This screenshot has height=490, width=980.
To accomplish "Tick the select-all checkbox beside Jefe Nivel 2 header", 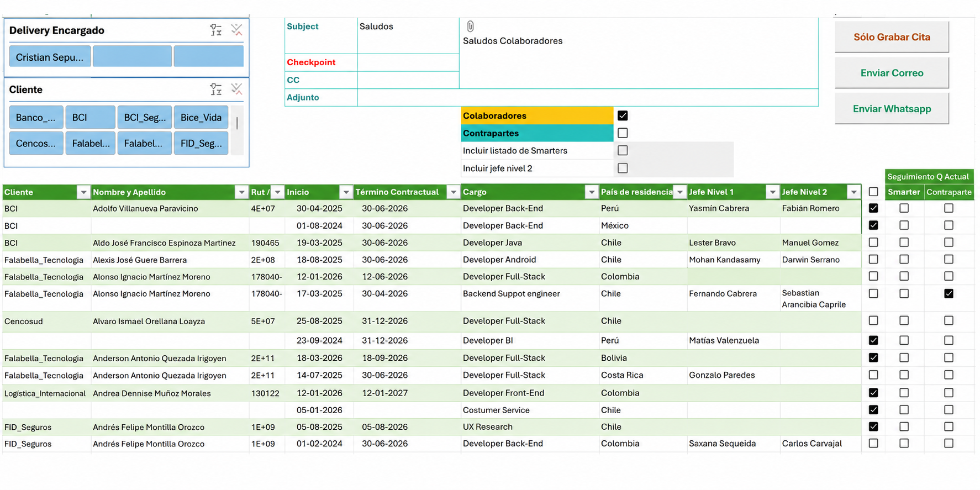I will 873,192.
